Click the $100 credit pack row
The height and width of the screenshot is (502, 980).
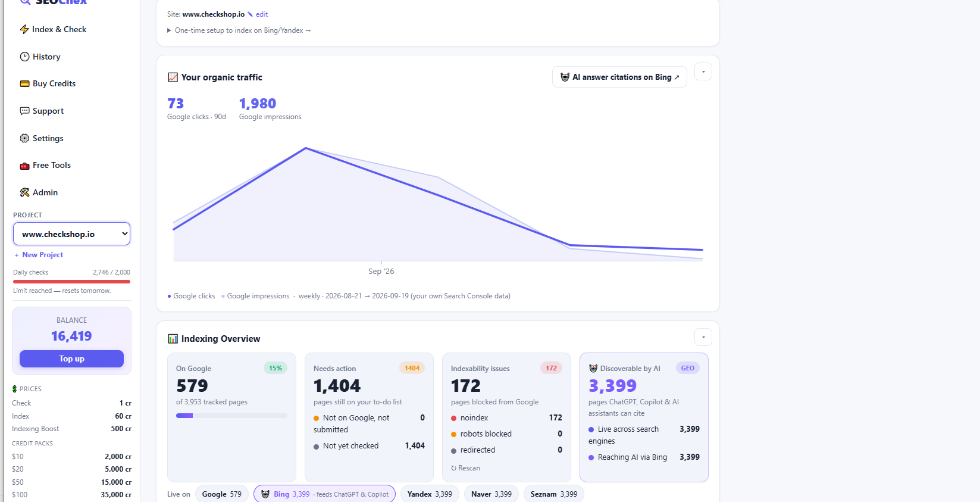[71, 495]
